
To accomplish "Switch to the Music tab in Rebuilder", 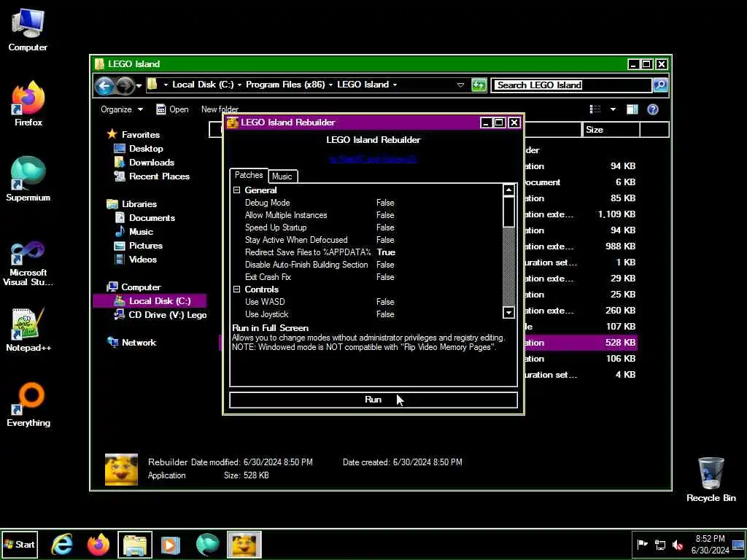I will tap(282, 176).
